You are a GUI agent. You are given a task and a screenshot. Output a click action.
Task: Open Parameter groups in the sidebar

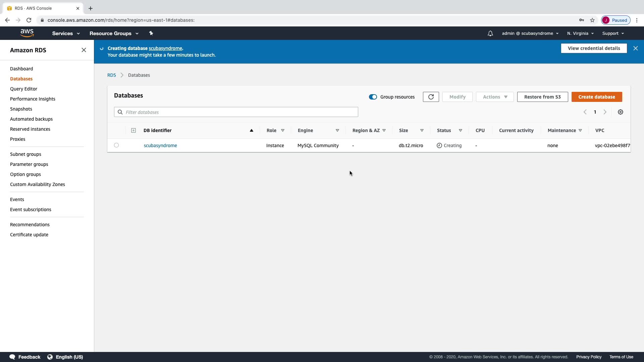tap(29, 164)
